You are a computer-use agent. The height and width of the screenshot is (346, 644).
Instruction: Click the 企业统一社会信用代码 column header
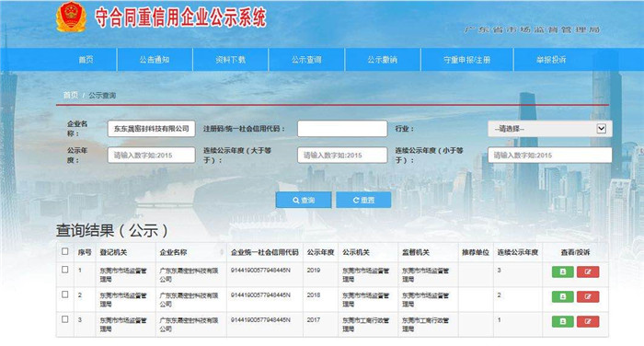[x=265, y=252]
